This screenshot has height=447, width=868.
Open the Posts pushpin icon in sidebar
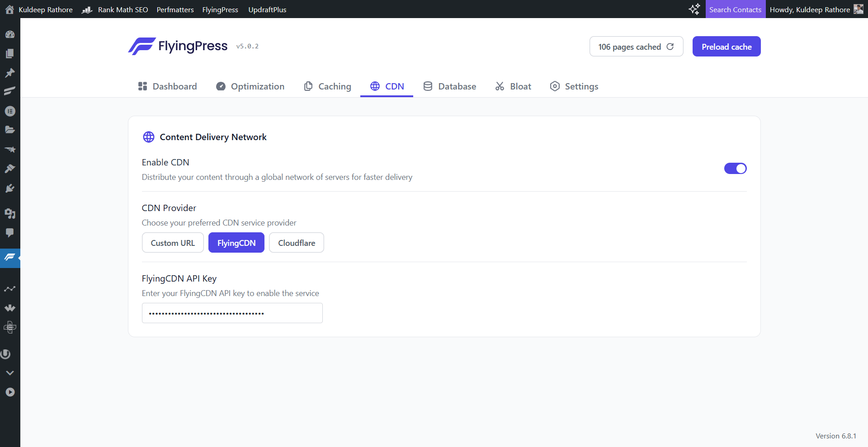pyautogui.click(x=10, y=73)
